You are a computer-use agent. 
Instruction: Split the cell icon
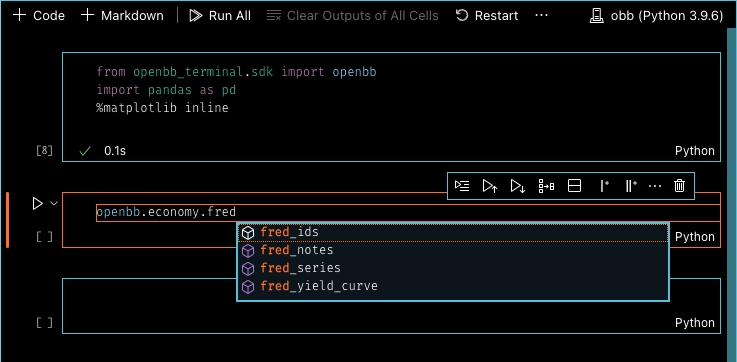[574, 186]
